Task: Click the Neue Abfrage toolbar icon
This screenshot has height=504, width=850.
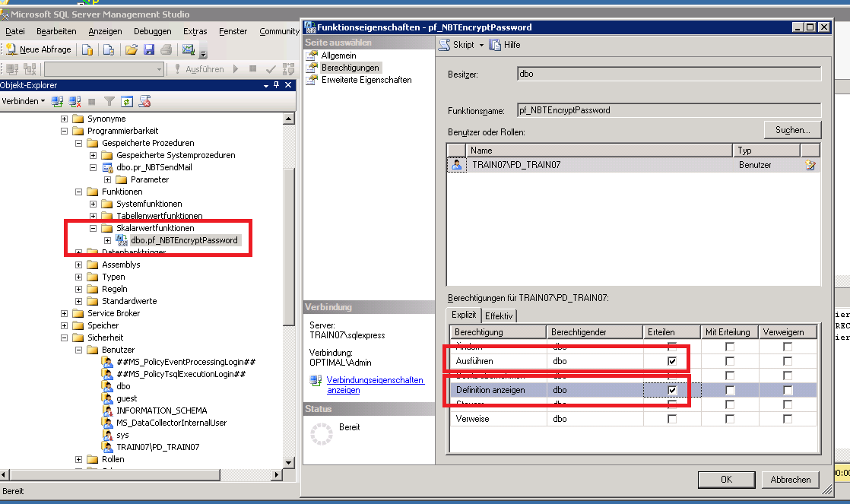Action: [38, 49]
